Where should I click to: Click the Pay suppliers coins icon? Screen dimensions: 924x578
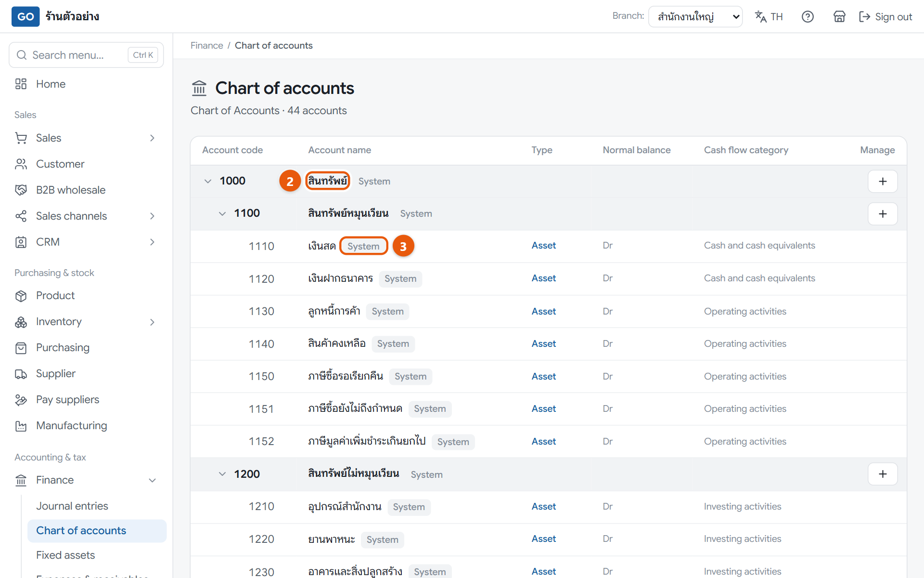pyautogui.click(x=21, y=400)
